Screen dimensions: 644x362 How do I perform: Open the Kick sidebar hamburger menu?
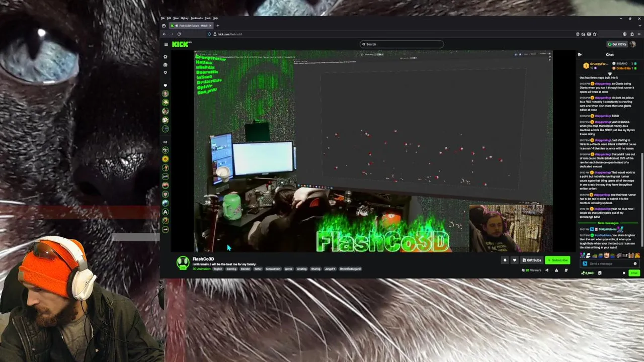[166, 44]
